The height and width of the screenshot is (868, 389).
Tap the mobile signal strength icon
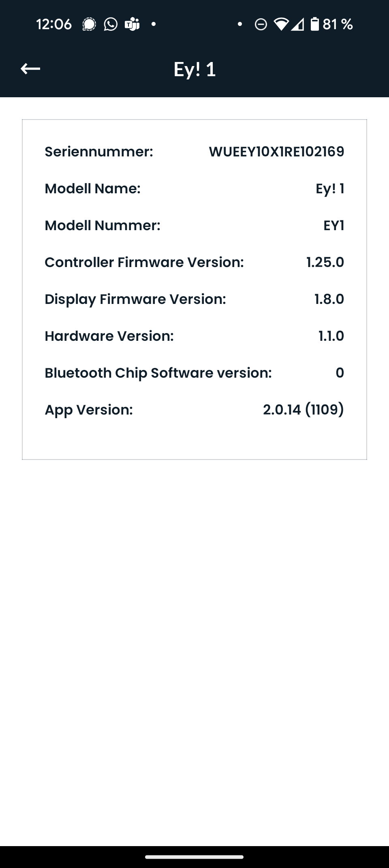click(297, 25)
